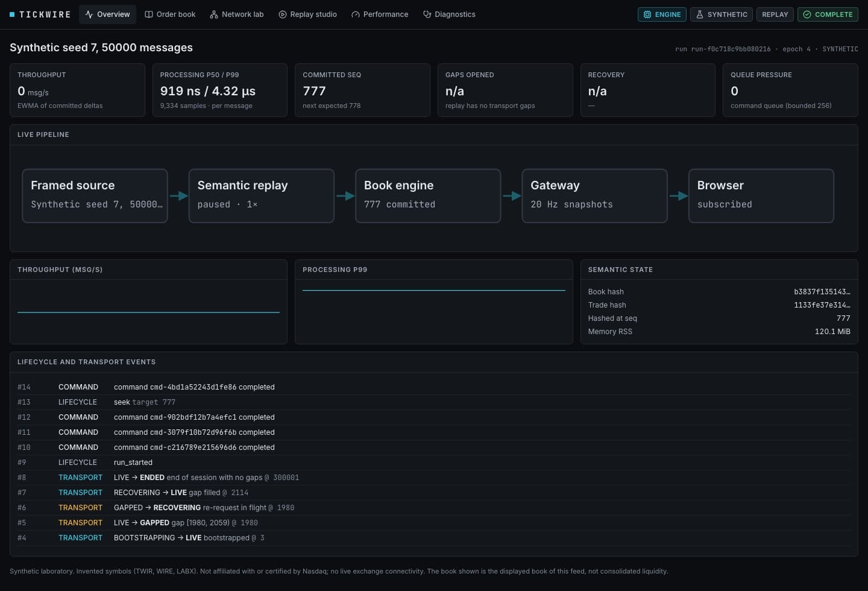Switch to the Order book tab

coord(170,14)
